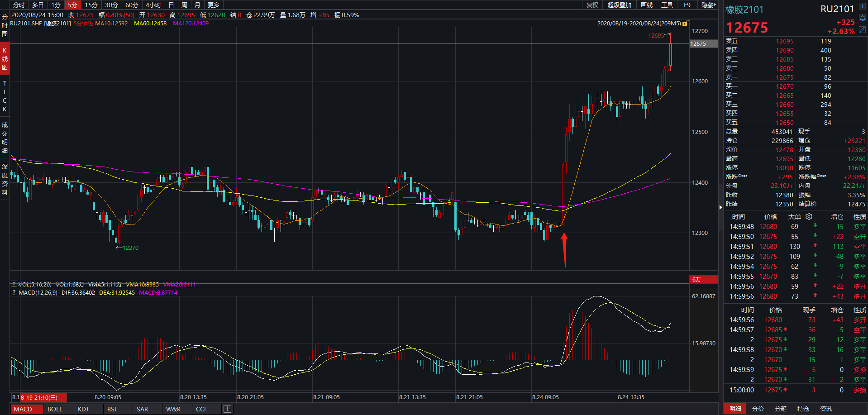Click MA10:12592 legend label
868x415 pixels.
(x=111, y=23)
